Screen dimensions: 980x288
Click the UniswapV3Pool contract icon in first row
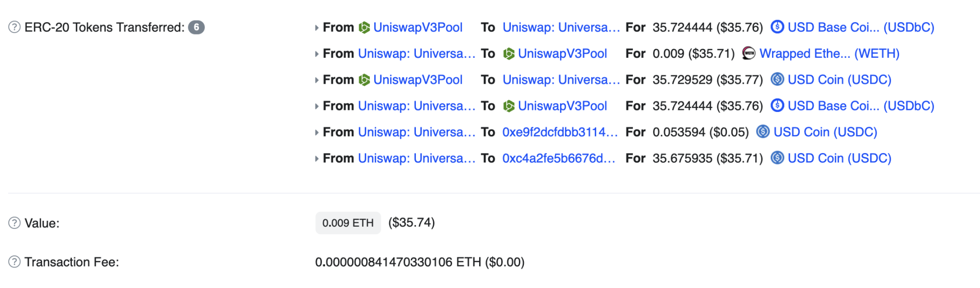[364, 28]
